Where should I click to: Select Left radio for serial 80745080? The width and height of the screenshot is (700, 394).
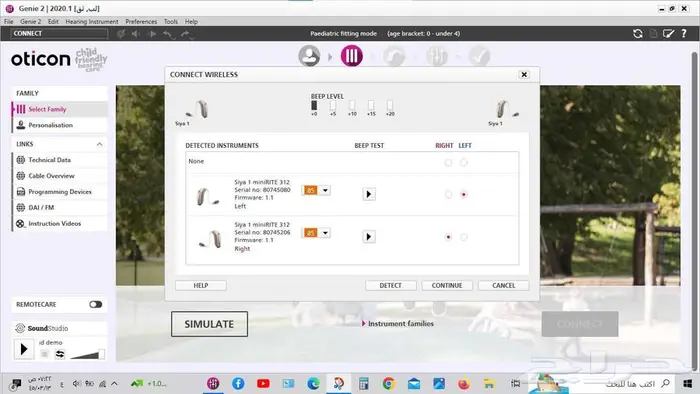click(464, 195)
